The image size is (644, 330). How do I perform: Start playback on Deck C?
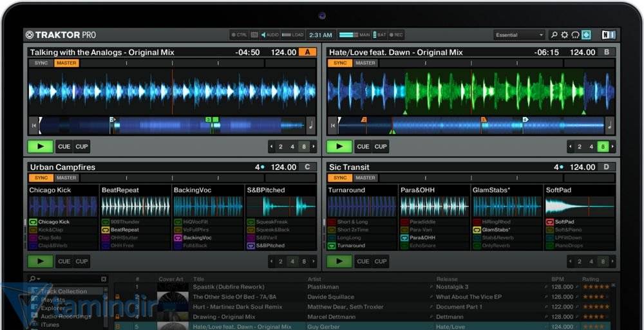(41, 262)
